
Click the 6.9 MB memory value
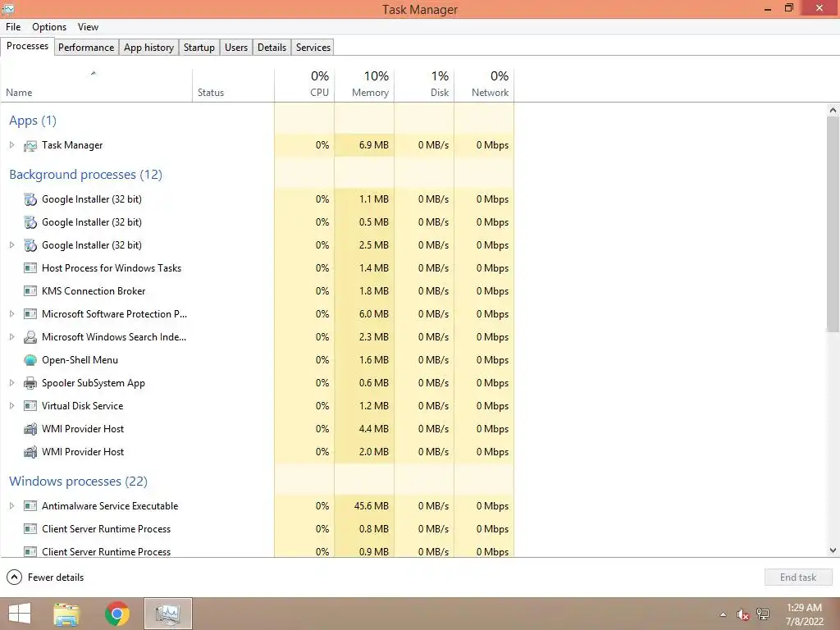(374, 145)
